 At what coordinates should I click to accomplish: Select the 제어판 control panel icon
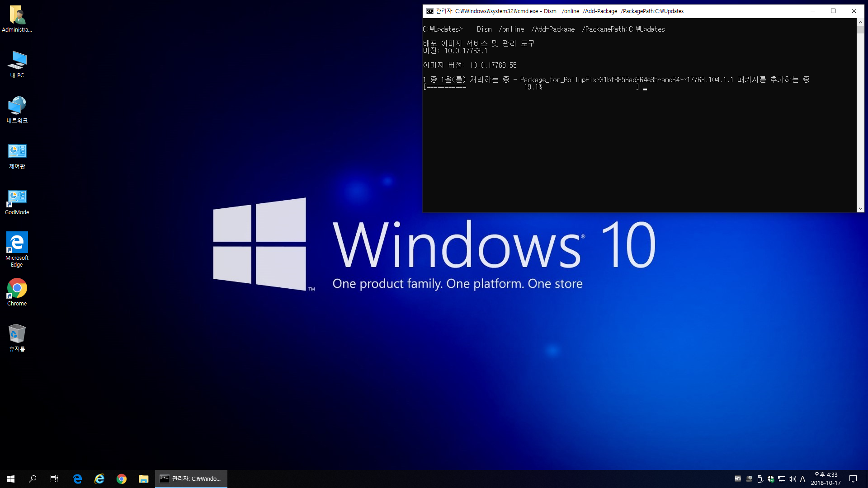17,156
